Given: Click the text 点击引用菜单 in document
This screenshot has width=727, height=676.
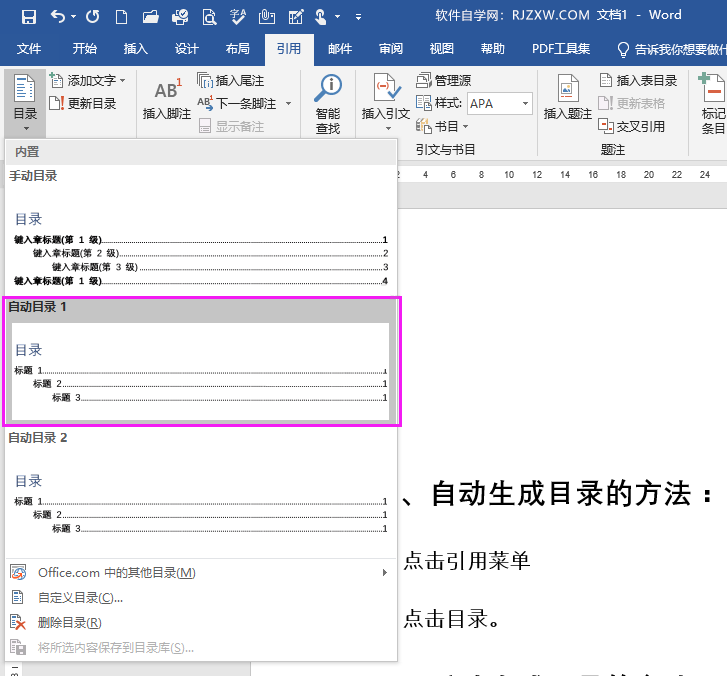Looking at the screenshot, I should click(x=466, y=561).
